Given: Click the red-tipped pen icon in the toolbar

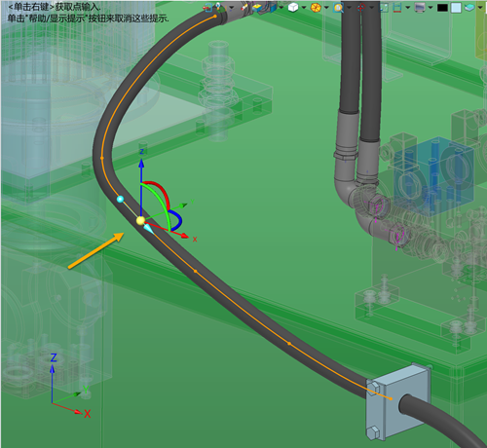Looking at the screenshot, I should 244,7.
